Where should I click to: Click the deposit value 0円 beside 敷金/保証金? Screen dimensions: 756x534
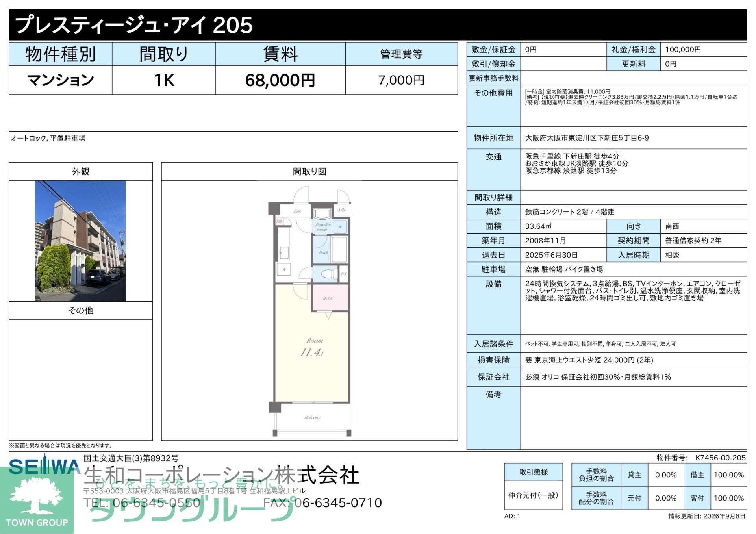[530, 50]
